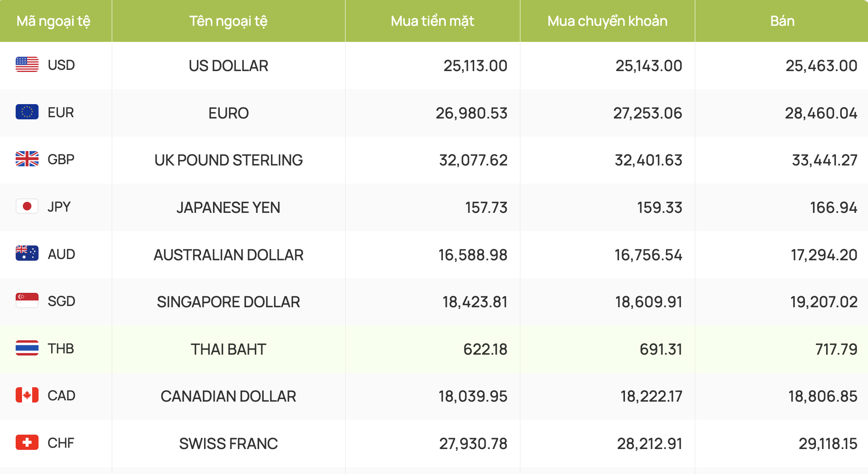The image size is (868, 474).
Task: Click the Mã ngoại tệ column header
Action: tap(53, 21)
